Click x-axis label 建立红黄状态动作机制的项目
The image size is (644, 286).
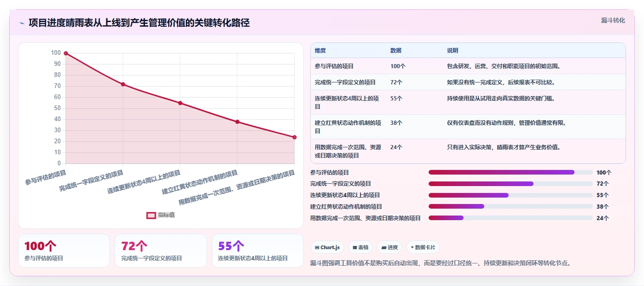tap(200, 182)
